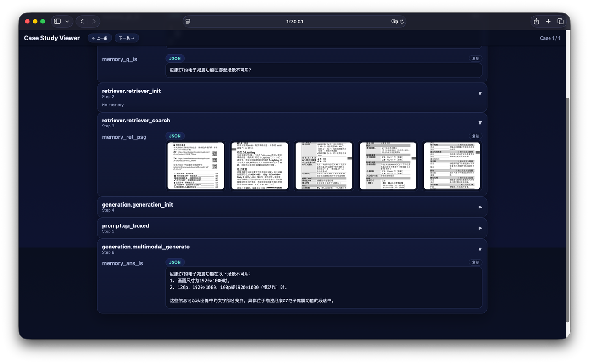Click the JSON badge beside memory_q_ls
589x364 pixels.
175,58
